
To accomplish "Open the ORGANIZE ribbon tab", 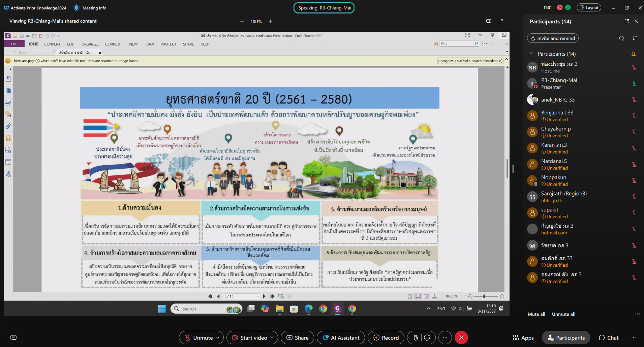I will tap(90, 44).
